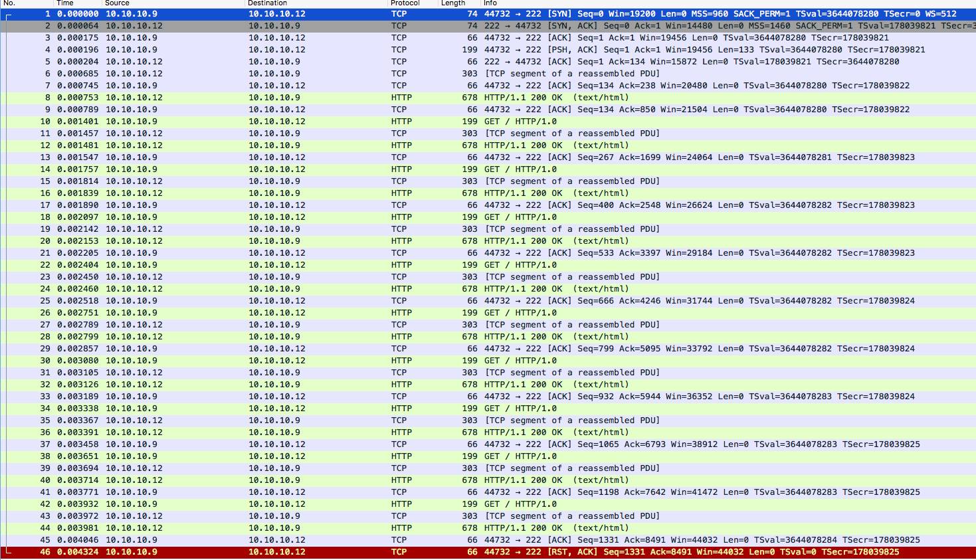Select packet 18 GET request at 0.002097
The image size is (976, 560).
coord(488,217)
